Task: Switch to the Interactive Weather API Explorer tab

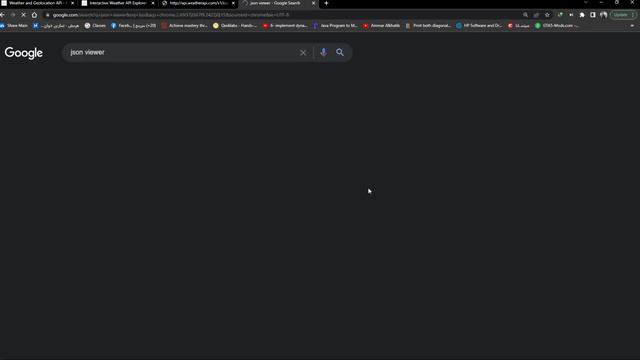Action: click(x=118, y=3)
